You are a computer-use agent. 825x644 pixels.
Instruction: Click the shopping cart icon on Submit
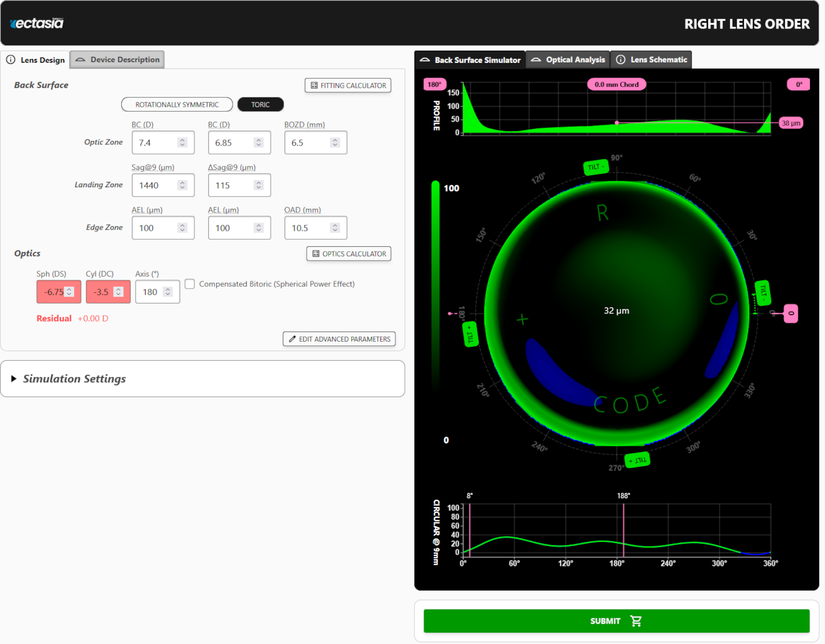pyautogui.click(x=636, y=621)
